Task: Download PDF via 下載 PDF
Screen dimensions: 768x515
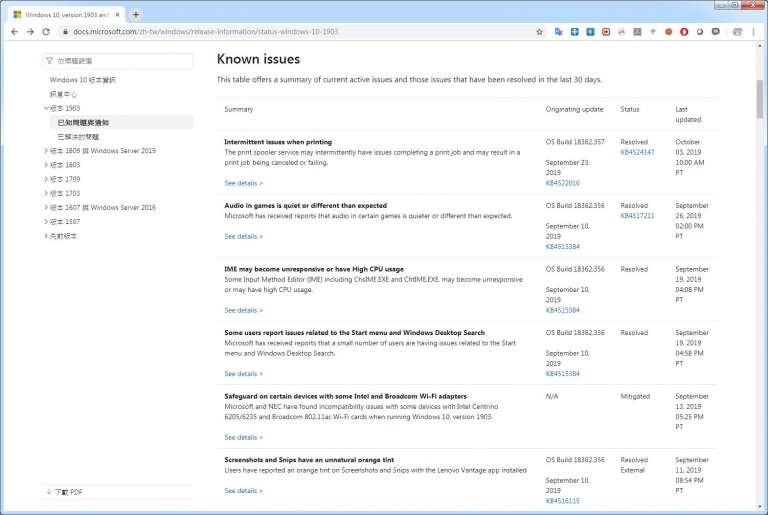Action: click(x=69, y=492)
